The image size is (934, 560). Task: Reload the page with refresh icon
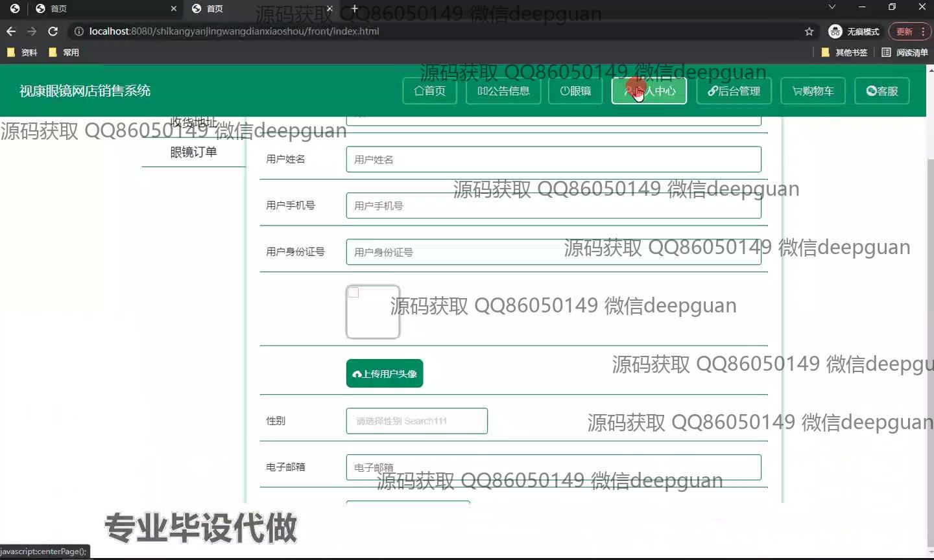pos(53,31)
